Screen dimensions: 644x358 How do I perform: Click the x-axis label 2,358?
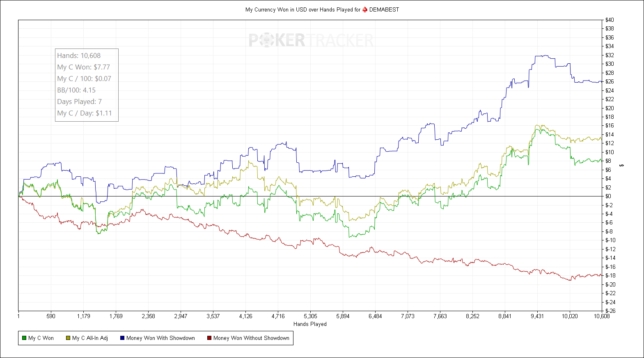click(x=148, y=316)
